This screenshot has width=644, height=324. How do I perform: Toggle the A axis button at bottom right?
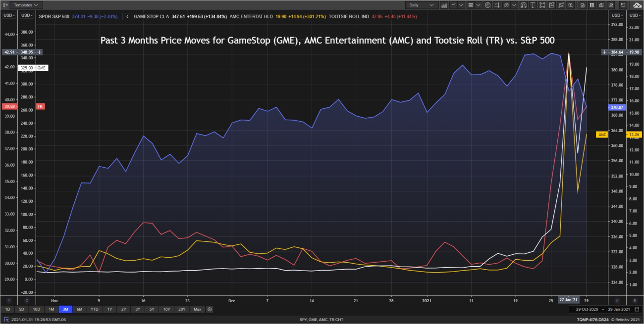tap(617, 300)
